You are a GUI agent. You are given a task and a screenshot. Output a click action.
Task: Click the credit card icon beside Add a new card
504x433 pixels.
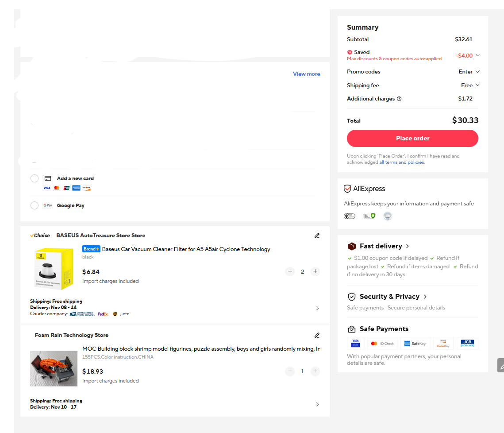[48, 178]
